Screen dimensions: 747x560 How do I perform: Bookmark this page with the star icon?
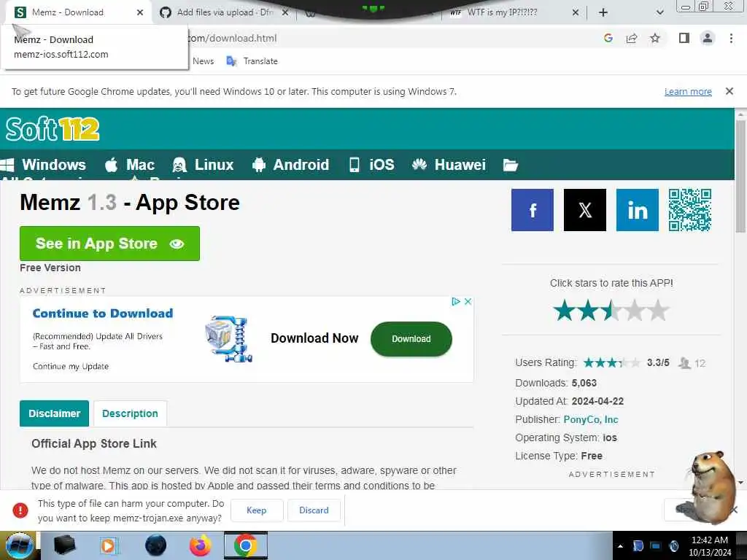pyautogui.click(x=655, y=38)
